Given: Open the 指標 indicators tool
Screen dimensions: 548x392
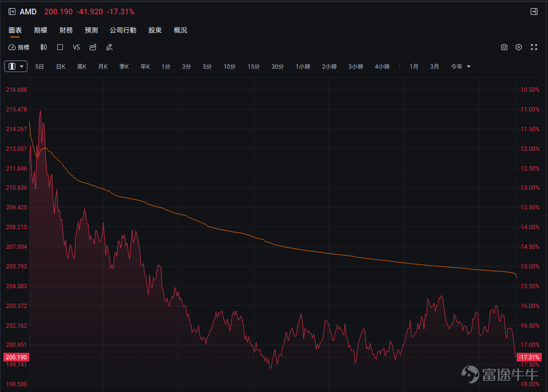Looking at the screenshot, I should (x=19, y=47).
